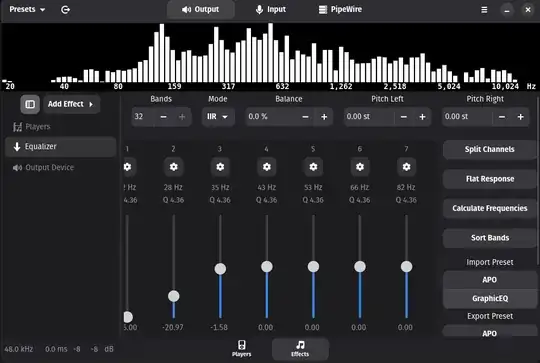
Task: Click the Flat Response button
Action: 490,179
